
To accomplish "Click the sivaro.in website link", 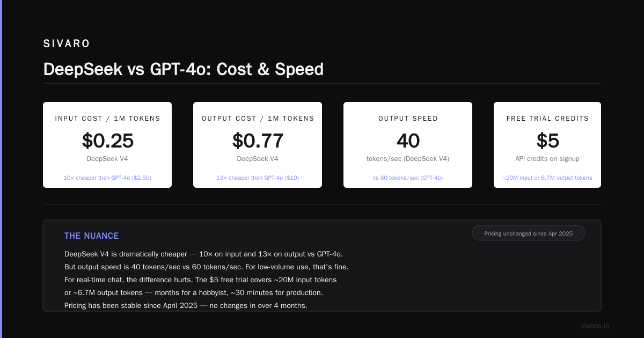I will (595, 326).
